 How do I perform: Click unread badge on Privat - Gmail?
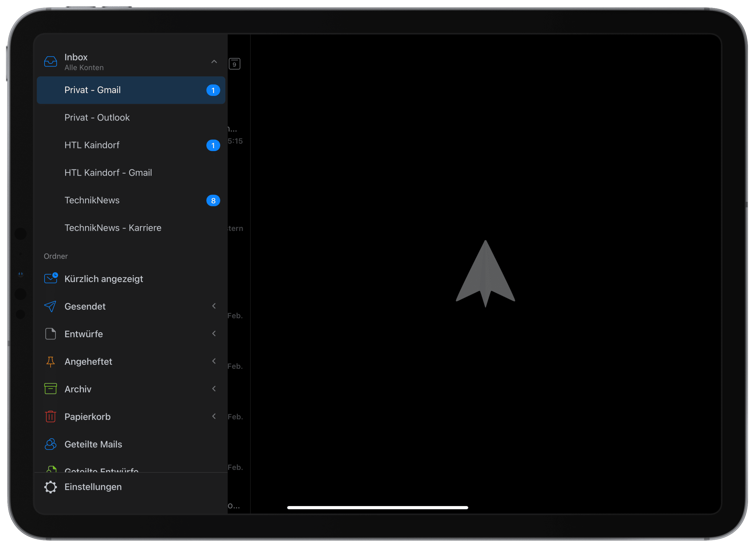click(213, 90)
